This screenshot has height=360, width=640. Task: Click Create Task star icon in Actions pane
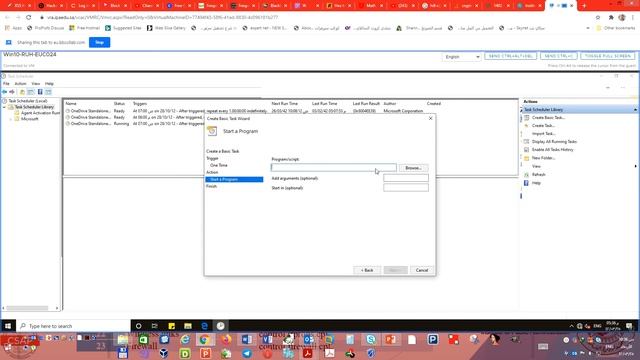point(527,126)
